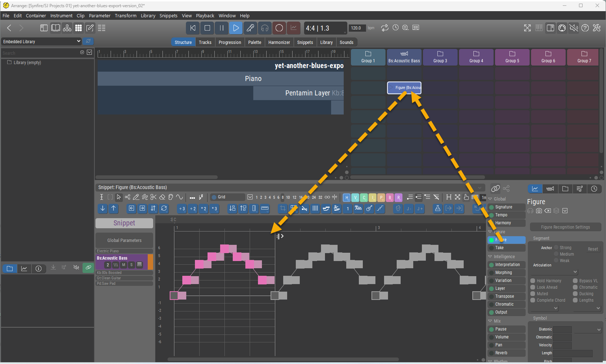606x364 pixels.
Task: Open the Transform menu
Action: [x=125, y=15]
